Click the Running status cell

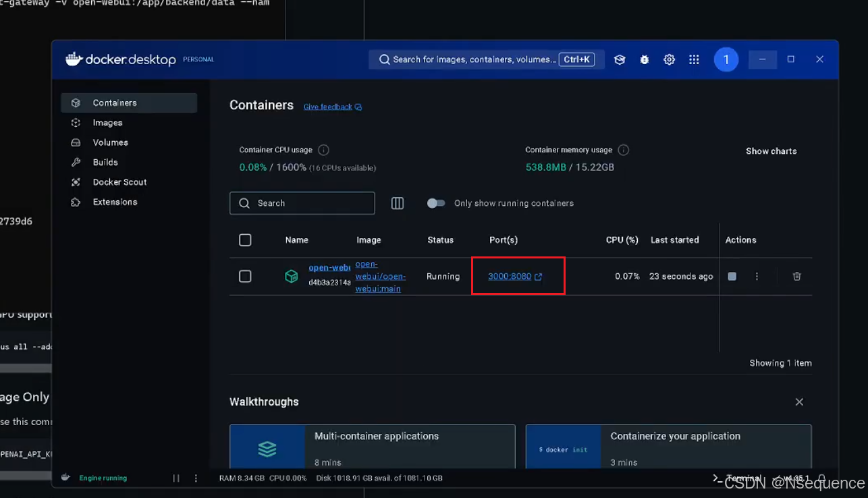tap(443, 277)
